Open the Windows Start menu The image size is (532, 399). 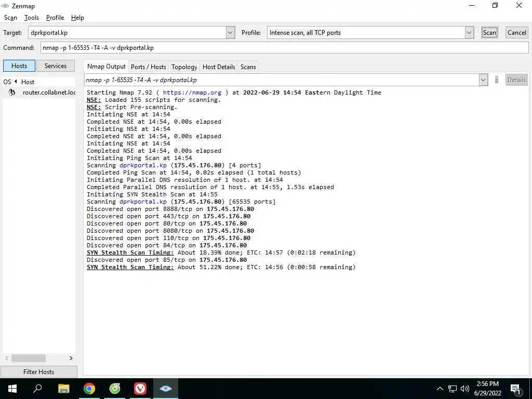pos(12,389)
